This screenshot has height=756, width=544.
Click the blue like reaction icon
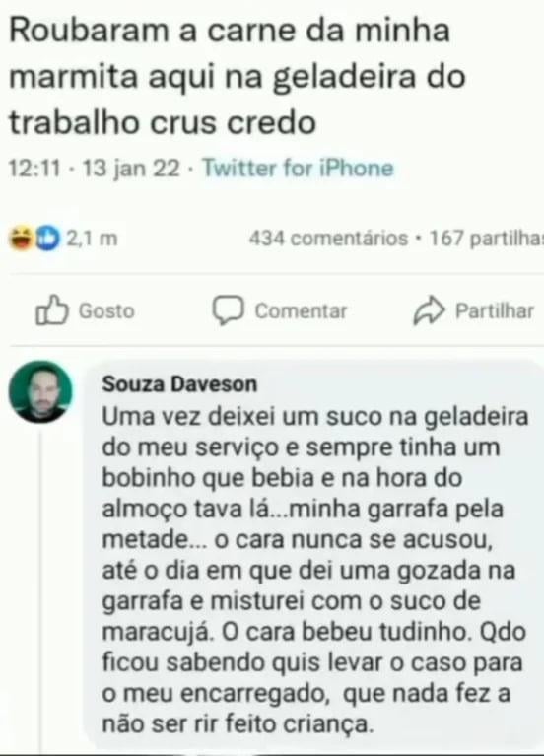pos(47,239)
